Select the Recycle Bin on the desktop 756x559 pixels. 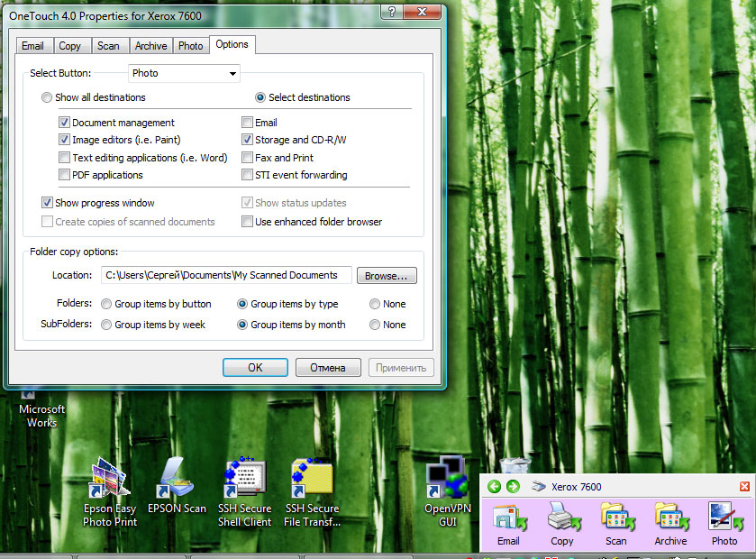click(515, 465)
